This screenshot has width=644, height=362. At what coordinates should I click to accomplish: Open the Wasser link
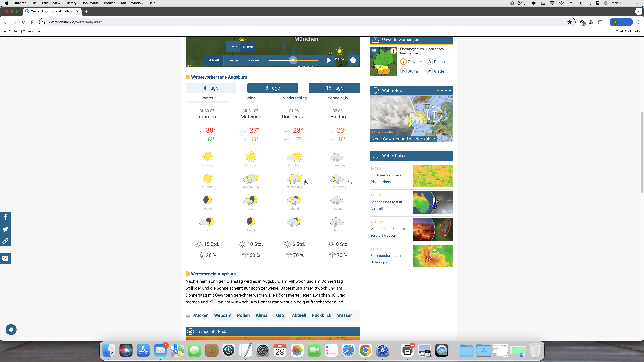click(x=344, y=315)
